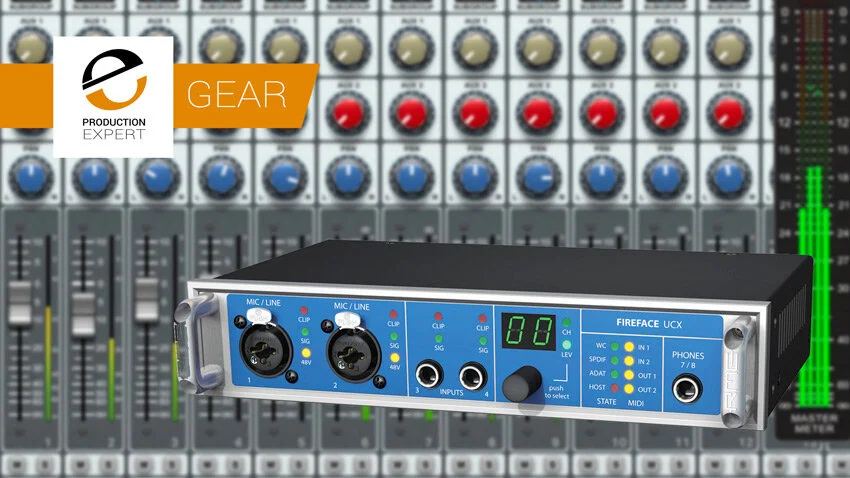Click the PHONES 7/8 headphone jack
This screenshot has height=478, width=850.
point(686,389)
